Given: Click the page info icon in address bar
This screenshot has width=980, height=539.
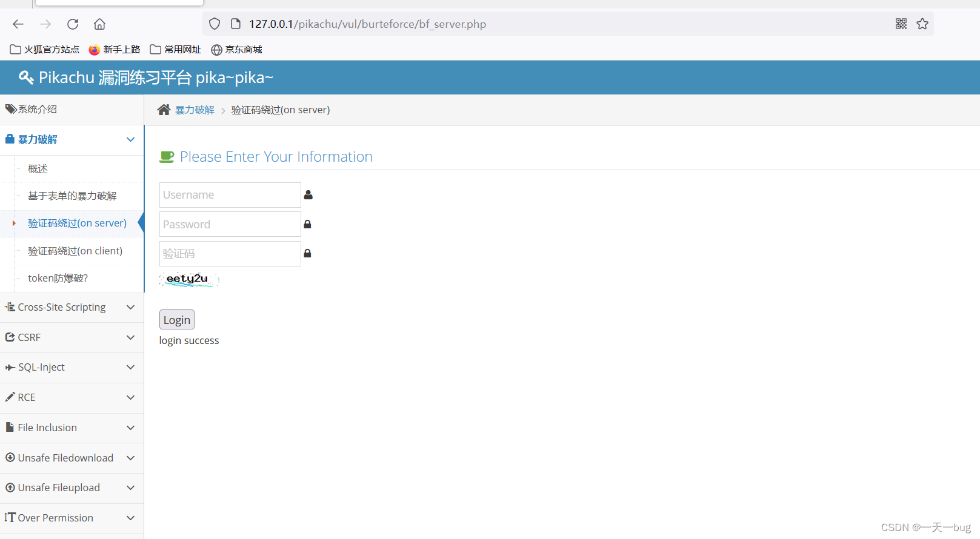Looking at the screenshot, I should (236, 24).
